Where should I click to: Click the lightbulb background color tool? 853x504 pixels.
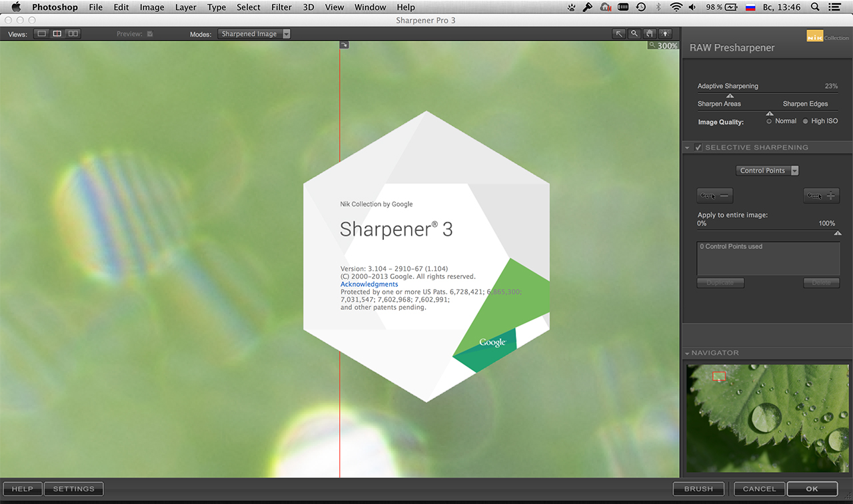664,34
